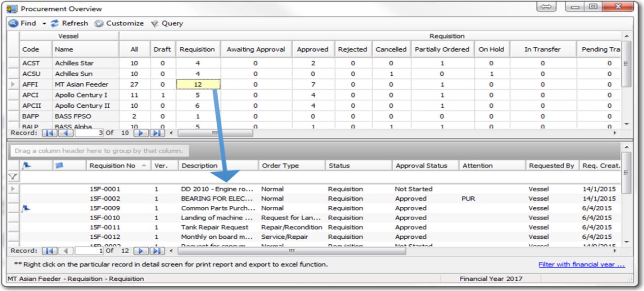Select Apollo Century I vessel name
The image size is (644, 291).
click(x=81, y=95)
